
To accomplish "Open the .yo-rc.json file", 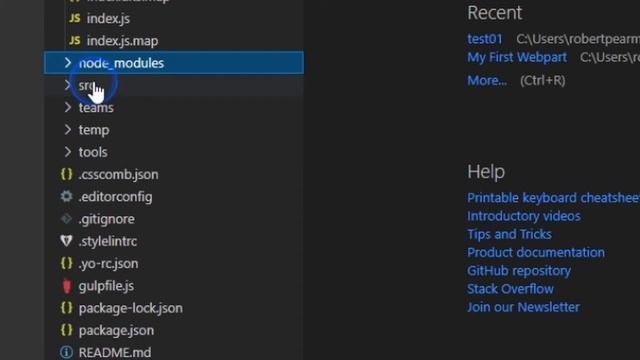I will 109,264.
